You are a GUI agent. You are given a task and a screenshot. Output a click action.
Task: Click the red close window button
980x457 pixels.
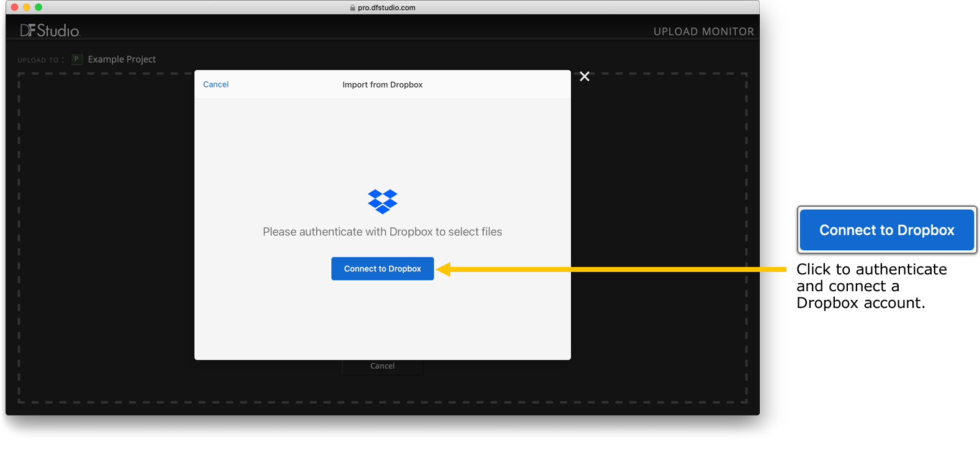[15, 7]
